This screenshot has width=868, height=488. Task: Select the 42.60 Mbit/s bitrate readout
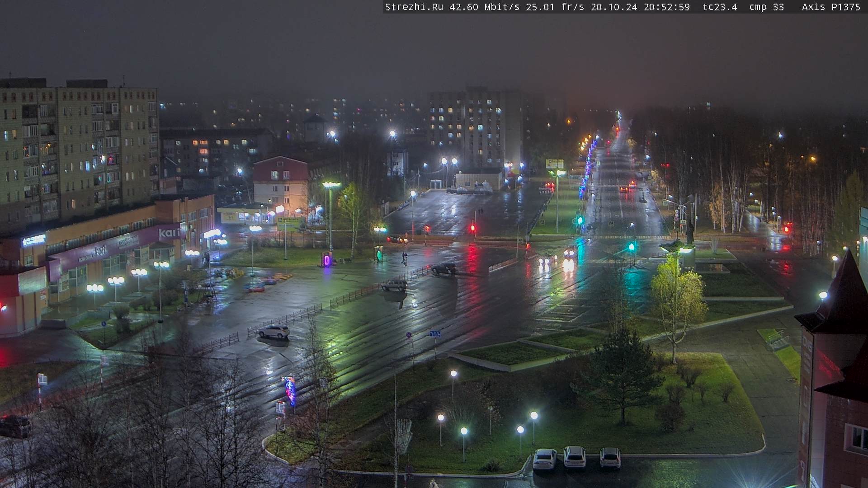click(x=484, y=7)
